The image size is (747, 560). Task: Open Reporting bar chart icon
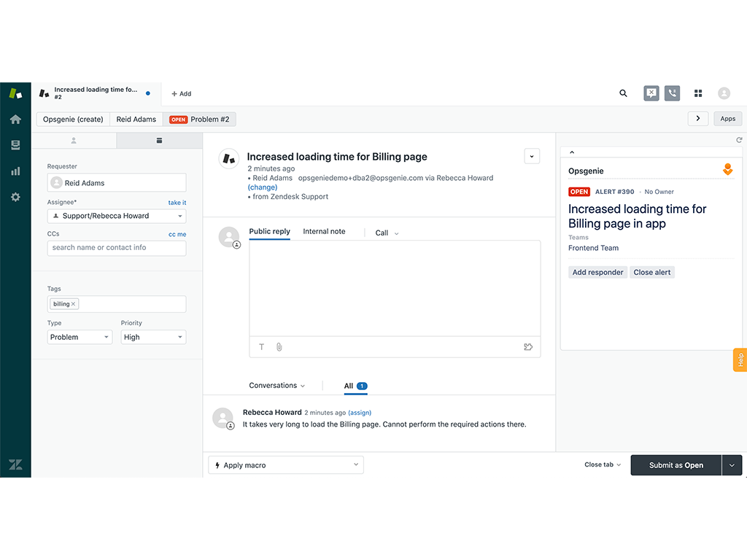point(15,171)
